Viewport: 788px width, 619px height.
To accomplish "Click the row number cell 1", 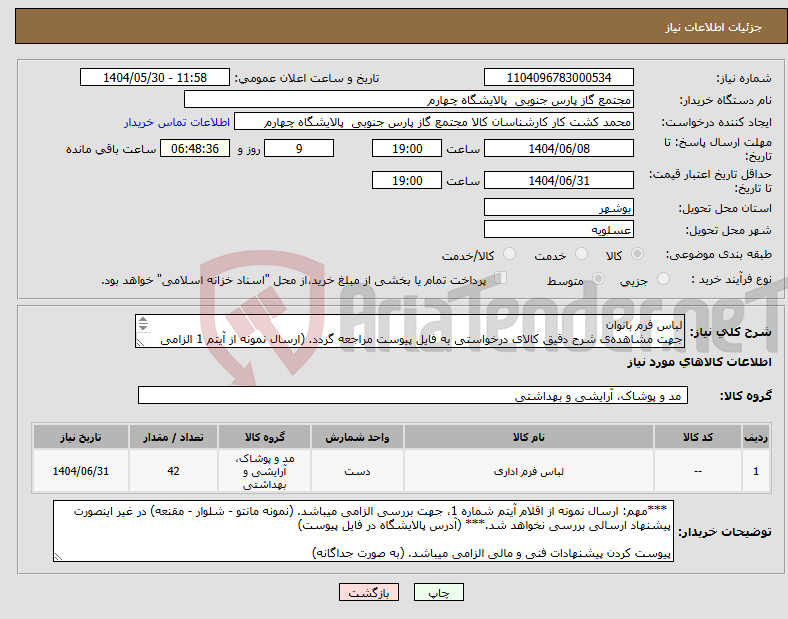I will (x=756, y=471).
